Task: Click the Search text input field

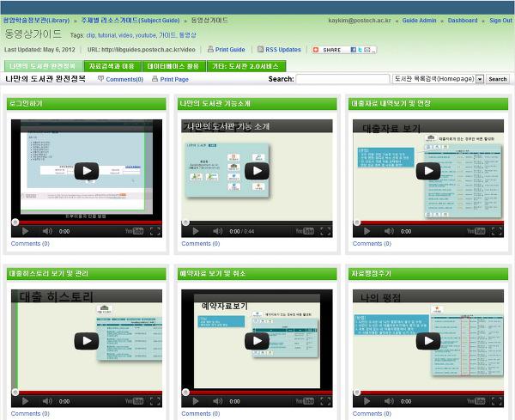Action: click(342, 79)
